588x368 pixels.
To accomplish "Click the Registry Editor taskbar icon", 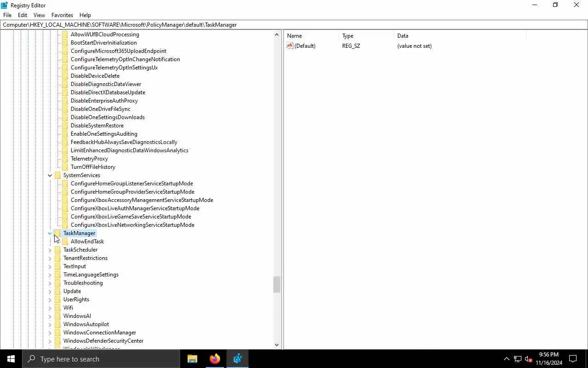I will coord(237,359).
